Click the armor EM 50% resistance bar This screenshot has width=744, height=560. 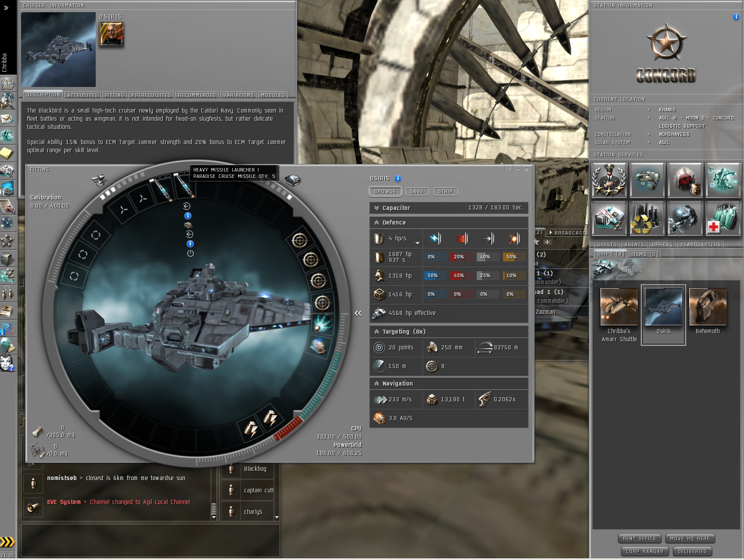tap(435, 275)
